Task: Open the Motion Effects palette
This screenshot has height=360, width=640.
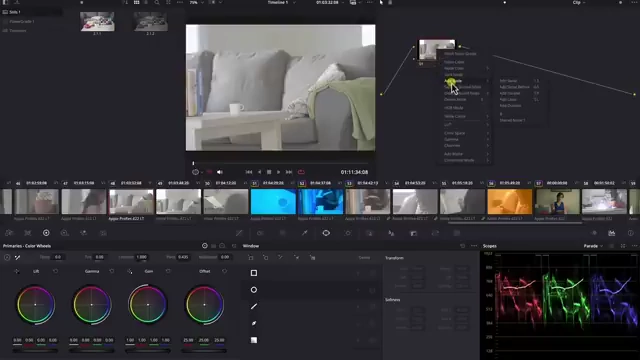Action: point(103,233)
